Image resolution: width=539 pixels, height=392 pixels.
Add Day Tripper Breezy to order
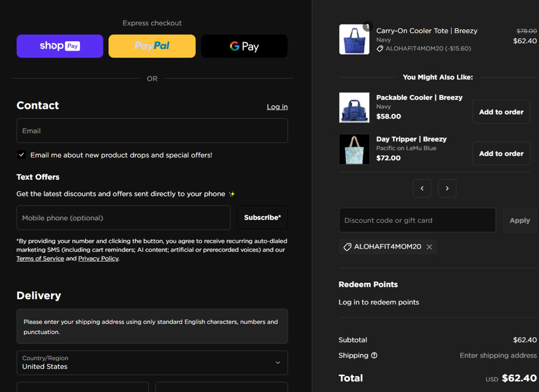pos(501,153)
